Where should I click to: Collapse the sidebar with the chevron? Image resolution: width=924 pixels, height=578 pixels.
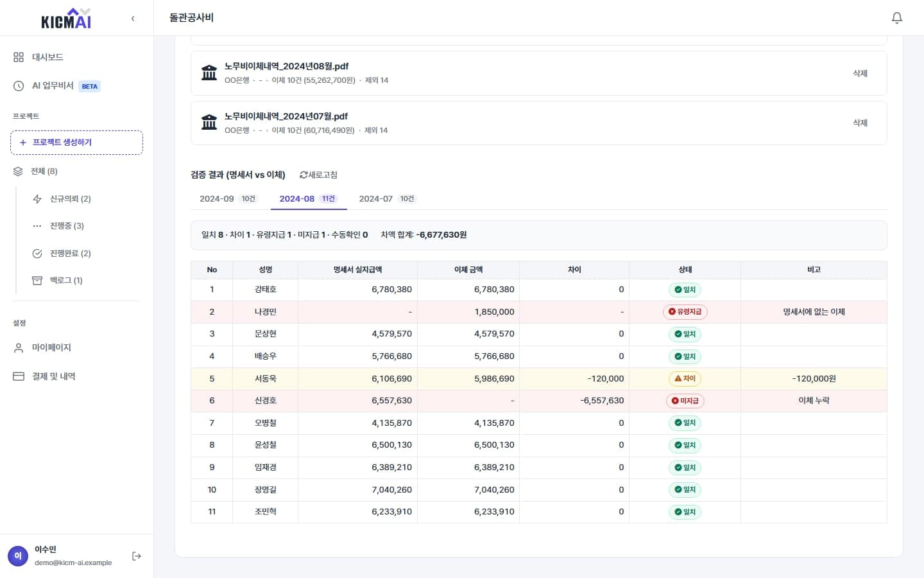[x=133, y=19]
